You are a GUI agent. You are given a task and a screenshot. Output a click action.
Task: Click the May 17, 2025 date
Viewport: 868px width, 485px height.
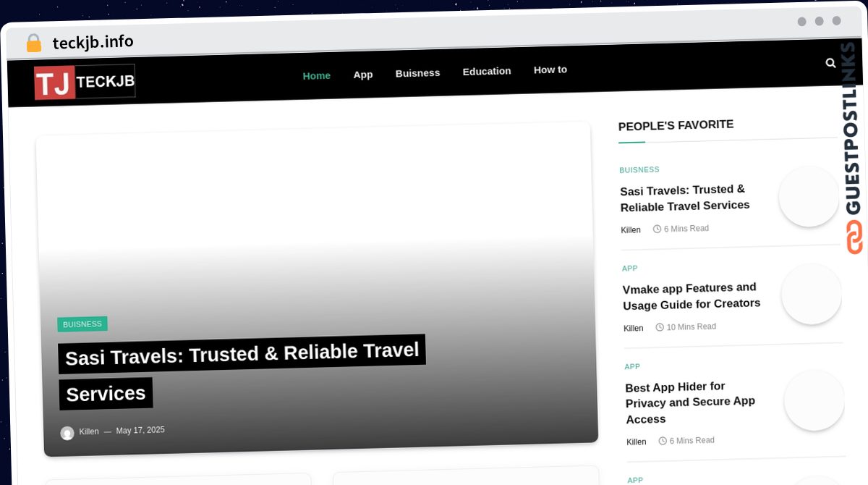point(140,430)
